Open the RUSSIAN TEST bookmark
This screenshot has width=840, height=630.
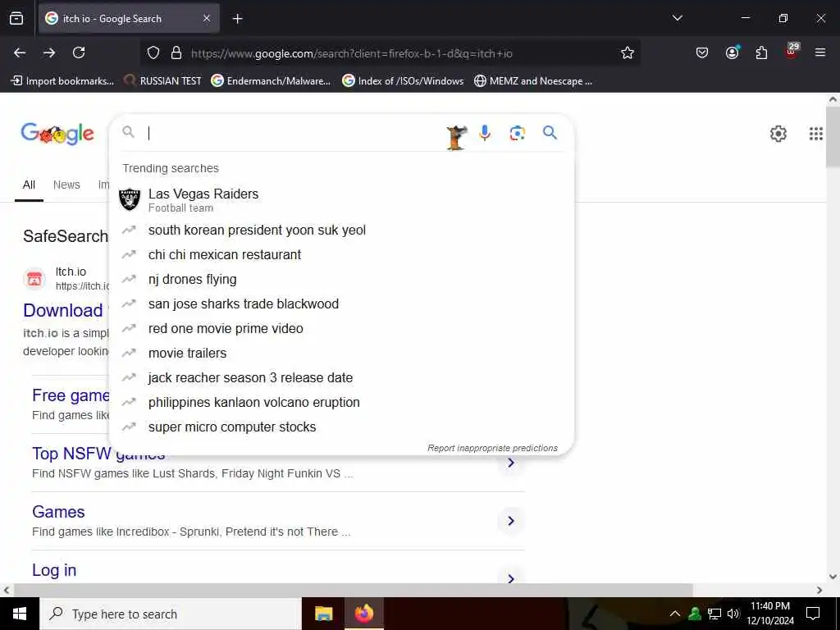click(162, 81)
